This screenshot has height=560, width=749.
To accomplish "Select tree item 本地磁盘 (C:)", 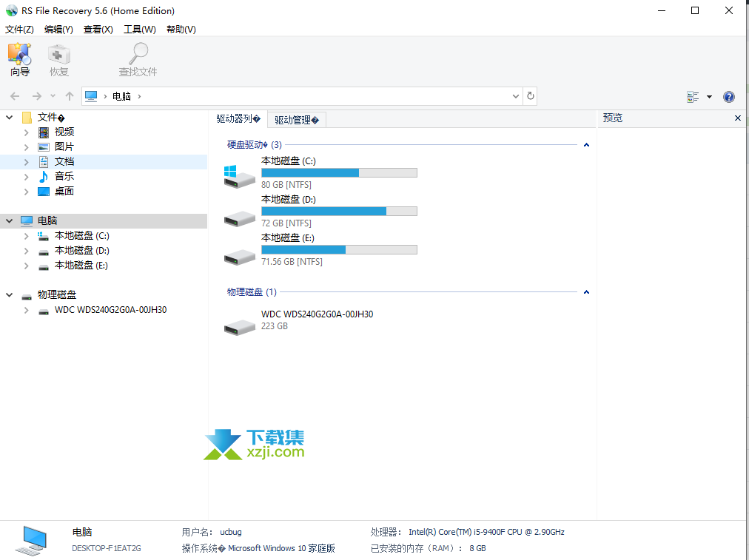I will coord(81,236).
